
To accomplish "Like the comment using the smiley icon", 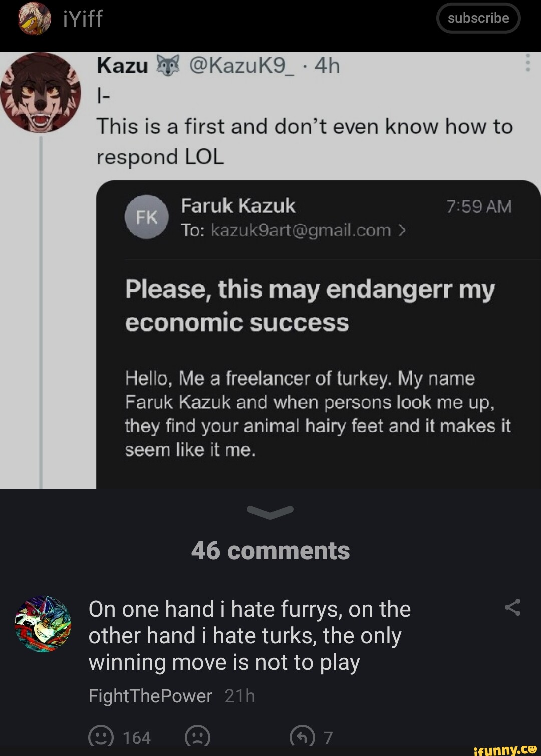I will [101, 736].
